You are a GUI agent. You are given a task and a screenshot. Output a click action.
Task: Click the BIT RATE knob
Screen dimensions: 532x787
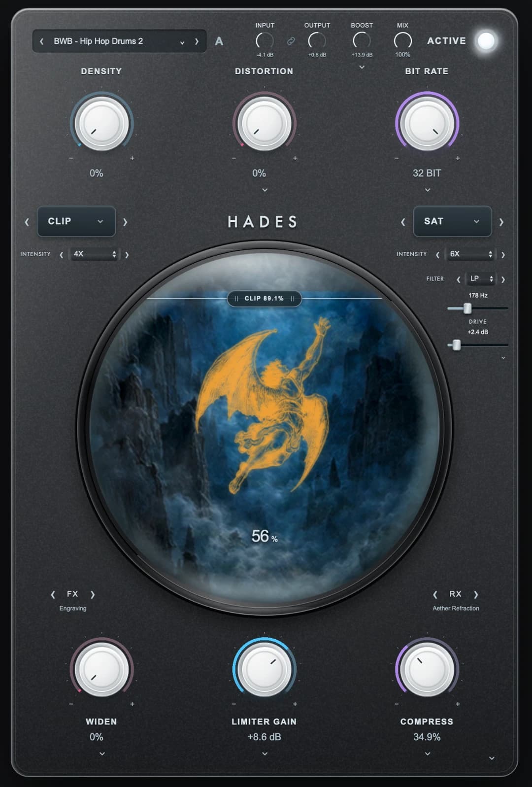point(427,123)
